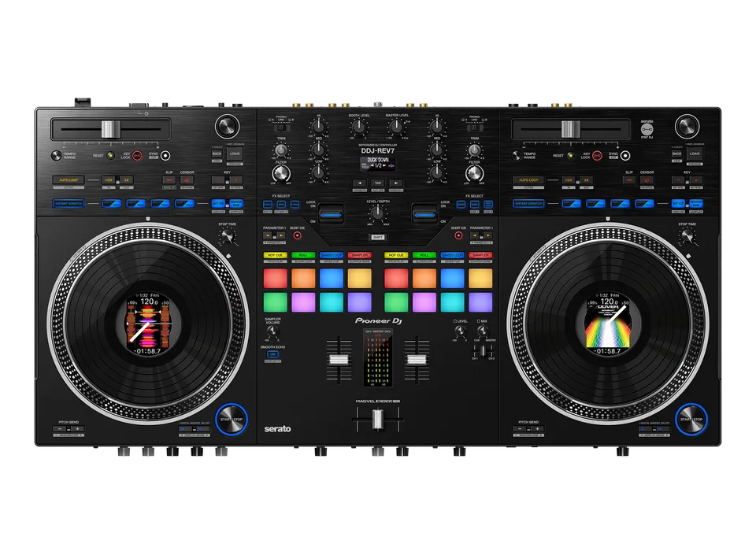Select the left deck HOT CUE pad mode
This screenshot has height=555, width=756.
[x=275, y=255]
